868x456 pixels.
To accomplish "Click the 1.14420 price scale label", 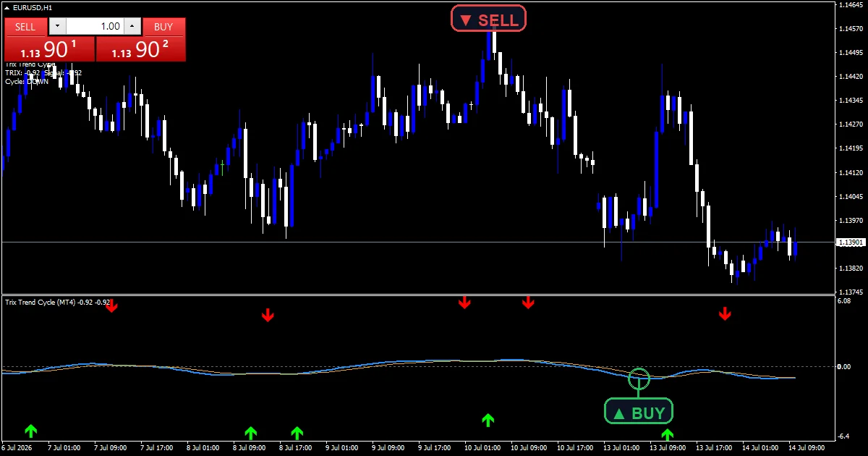I will click(x=851, y=77).
